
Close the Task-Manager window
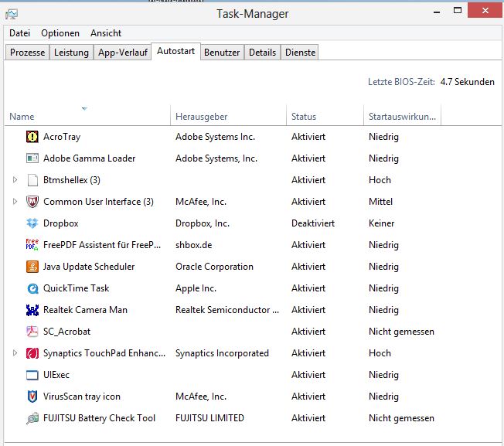[x=485, y=10]
